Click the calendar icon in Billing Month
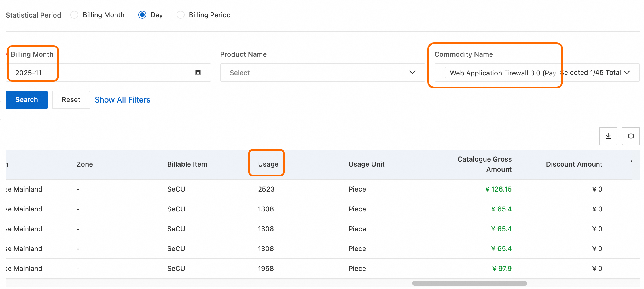 (x=198, y=73)
